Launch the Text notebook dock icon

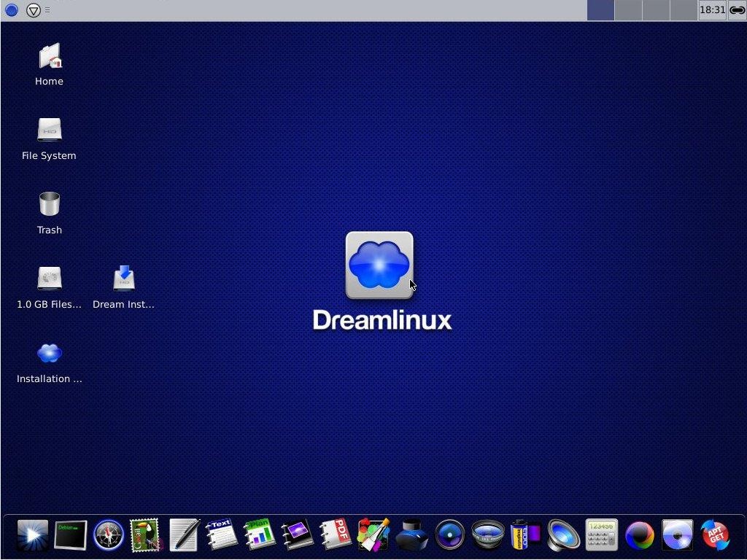222,535
